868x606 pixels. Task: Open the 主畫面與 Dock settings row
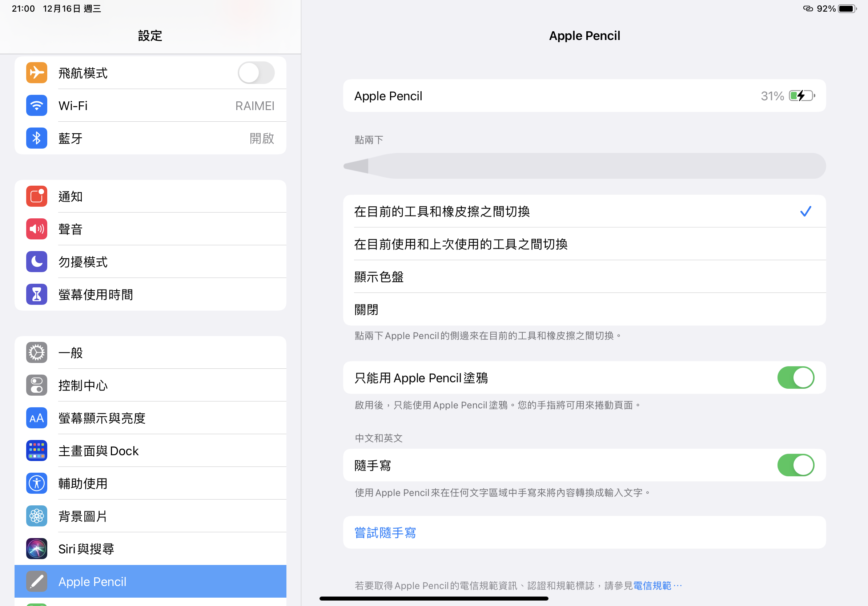tap(150, 451)
